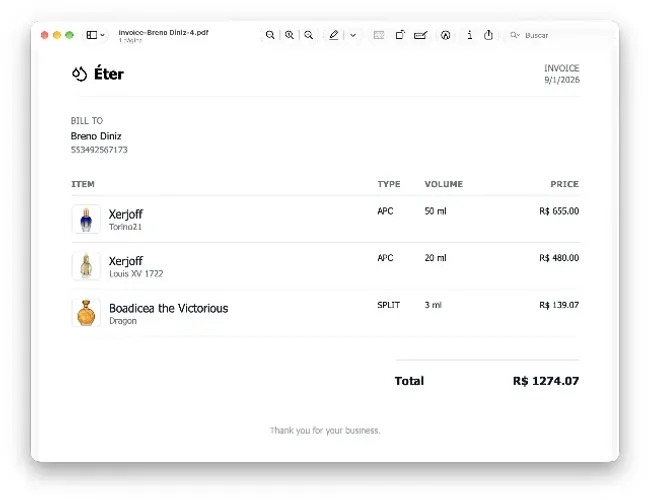Click the Total label
This screenshot has width=649, height=500.
pos(409,381)
